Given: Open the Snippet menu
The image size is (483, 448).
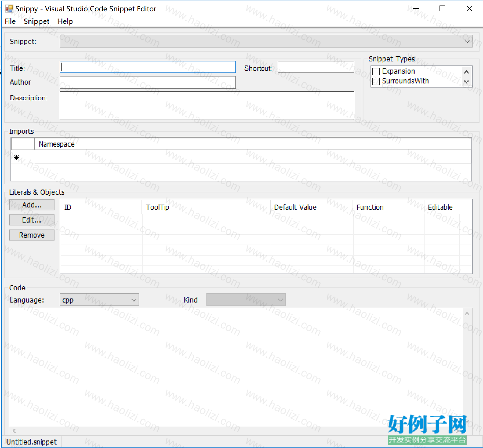Looking at the screenshot, I should pos(37,21).
